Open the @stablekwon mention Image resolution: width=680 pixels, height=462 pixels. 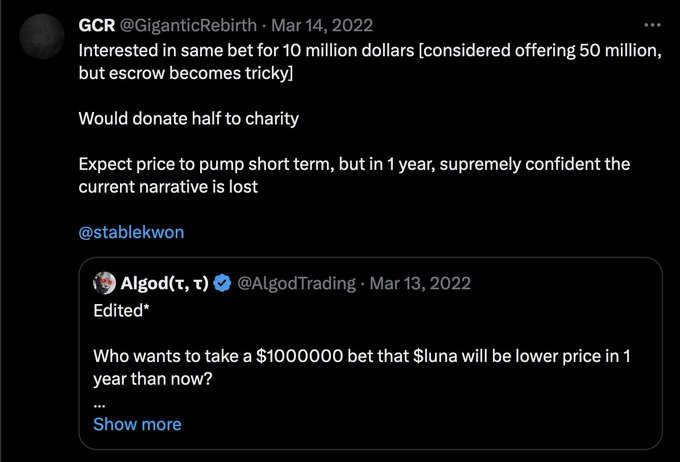[x=131, y=232]
